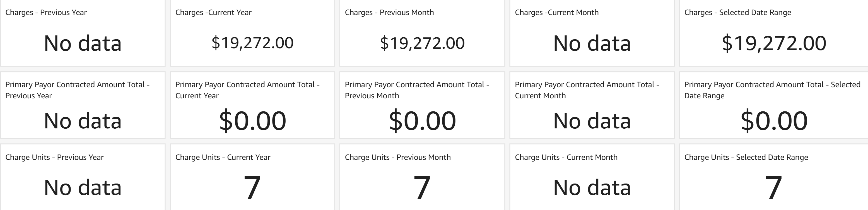Click Charge Units - Selected Date Range value 7
Screen dimensions: 868x210
coord(774,187)
